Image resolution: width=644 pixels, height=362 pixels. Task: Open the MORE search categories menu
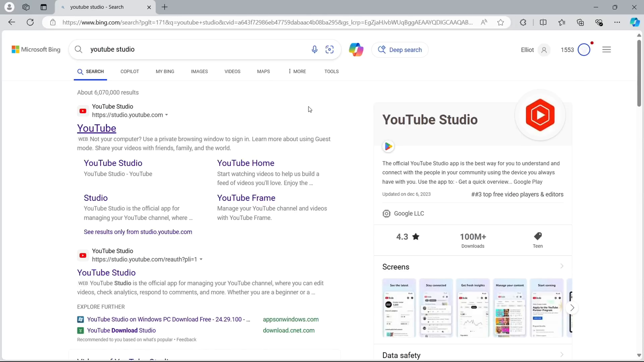click(x=297, y=71)
